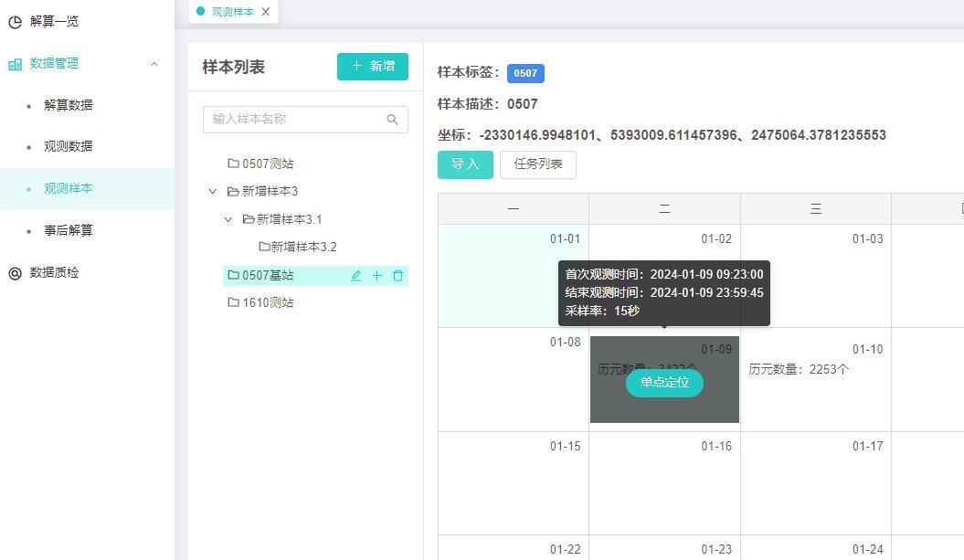
Task: Close the 观测样本 tab with X icon
Action: [266, 12]
